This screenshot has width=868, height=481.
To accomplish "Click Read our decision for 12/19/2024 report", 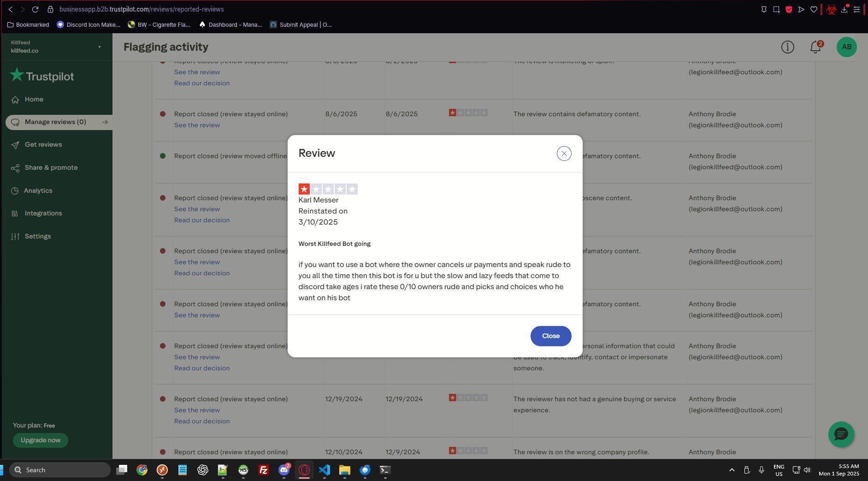I will pos(202,422).
